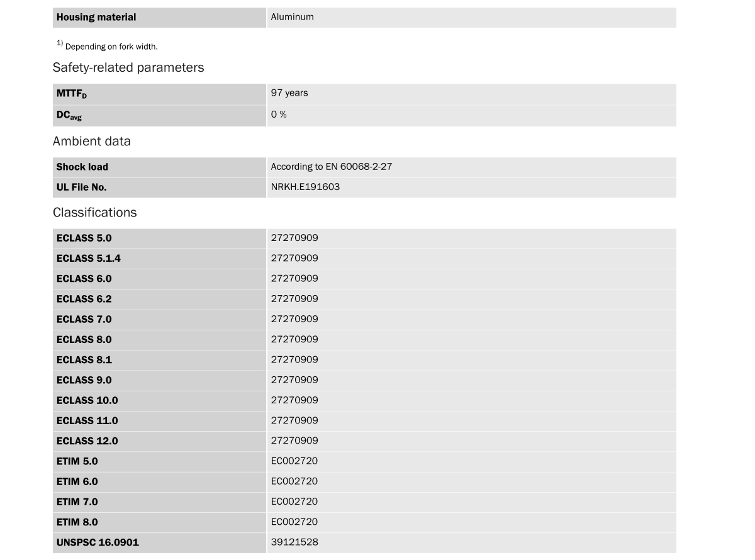Click the ECLASS 7.0 row label
Image resolution: width=755 pixels, height=560 pixels.
coord(84,320)
